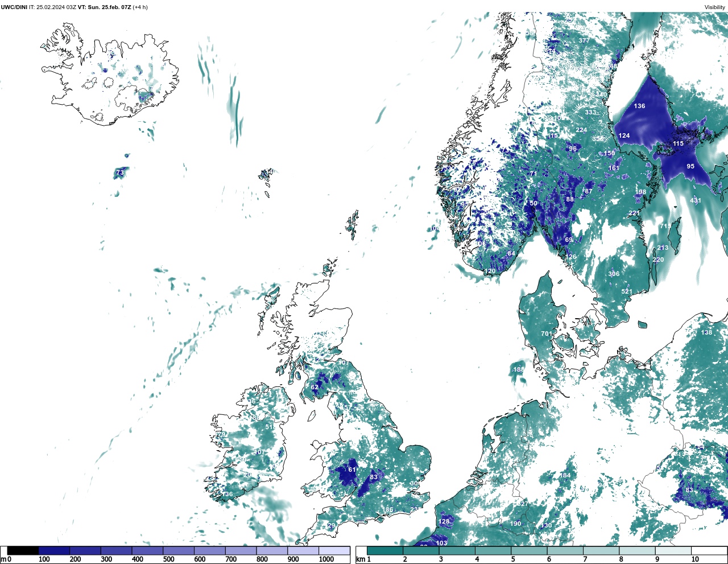The height and width of the screenshot is (564, 728).
Task: Click the visibility value '220' on map
Action: pos(658,260)
